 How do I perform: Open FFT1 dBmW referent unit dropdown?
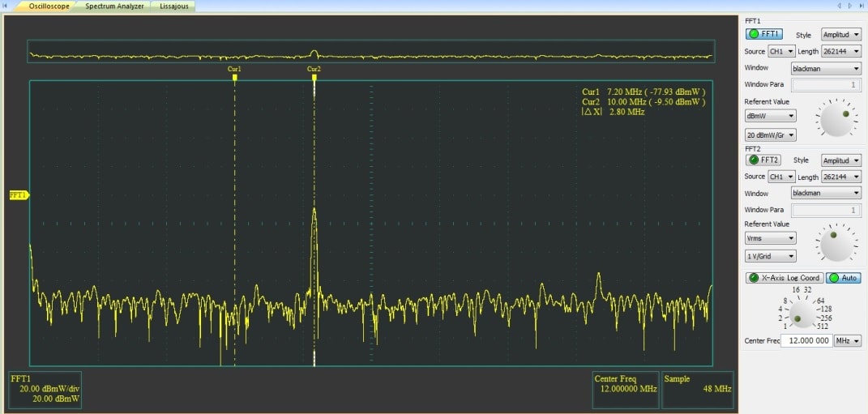pyautogui.click(x=771, y=116)
